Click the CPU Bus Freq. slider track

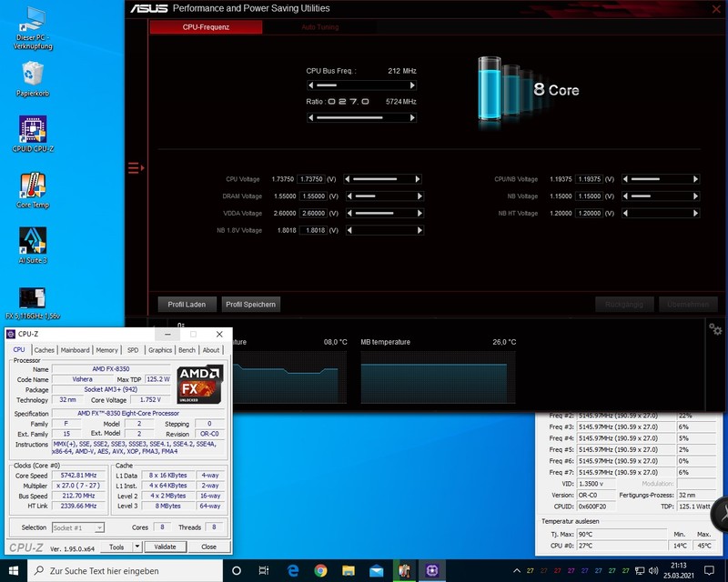click(x=361, y=85)
